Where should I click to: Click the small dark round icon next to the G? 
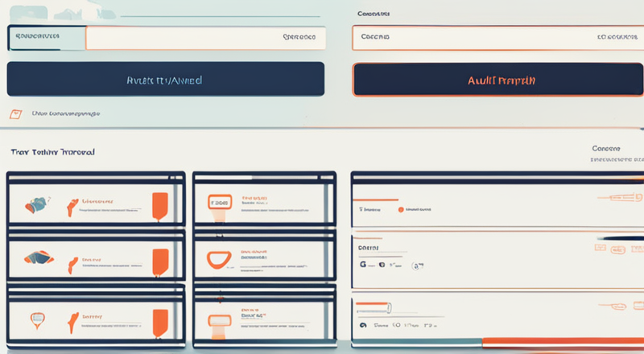(x=382, y=265)
